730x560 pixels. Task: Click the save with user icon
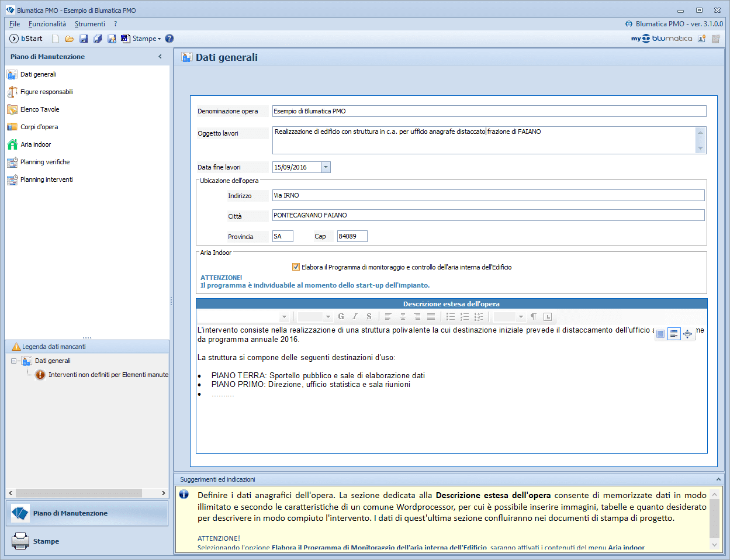[x=112, y=39]
